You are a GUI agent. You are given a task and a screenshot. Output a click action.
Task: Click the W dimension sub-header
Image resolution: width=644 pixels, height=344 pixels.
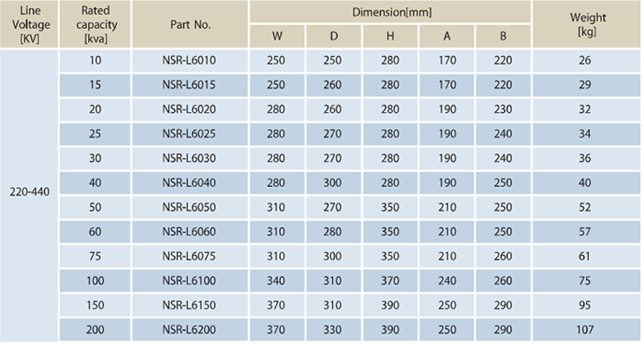point(277,36)
